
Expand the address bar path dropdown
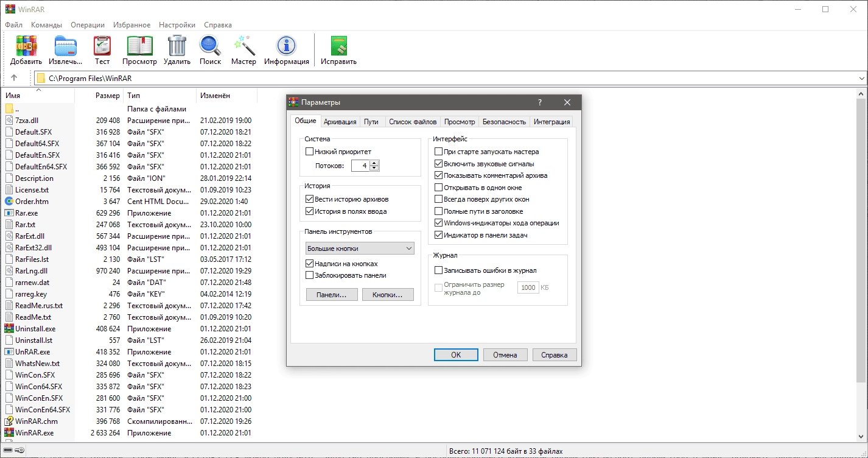point(861,78)
